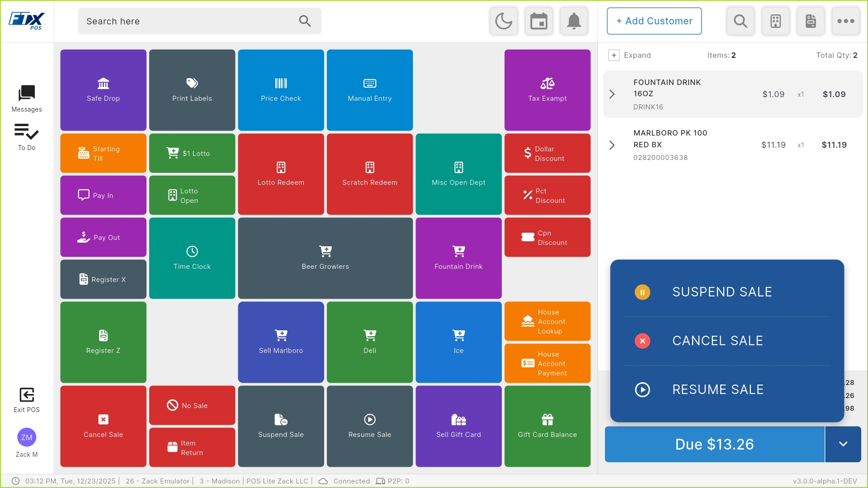Click the plus box next to Expand
The image size is (868, 488).
click(x=614, y=55)
